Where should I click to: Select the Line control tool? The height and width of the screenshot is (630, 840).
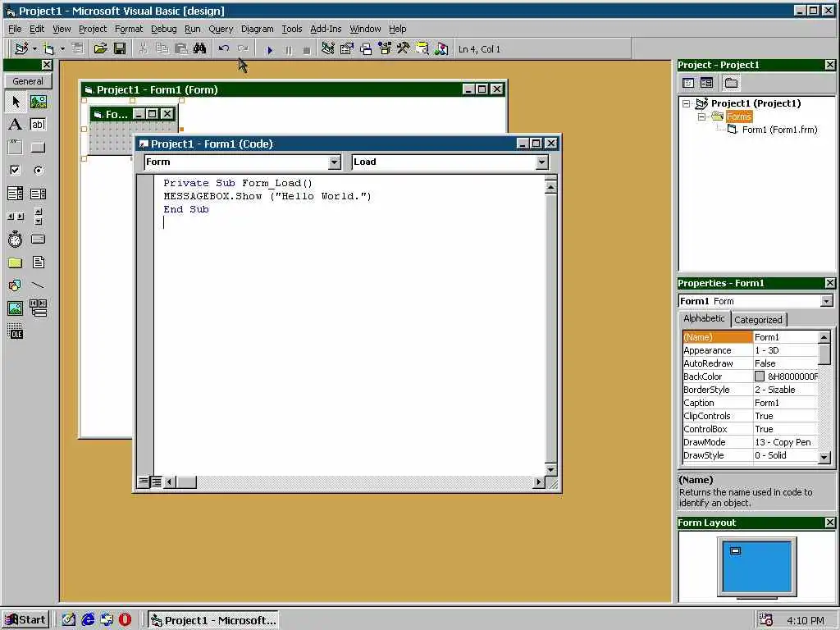pos(38,285)
